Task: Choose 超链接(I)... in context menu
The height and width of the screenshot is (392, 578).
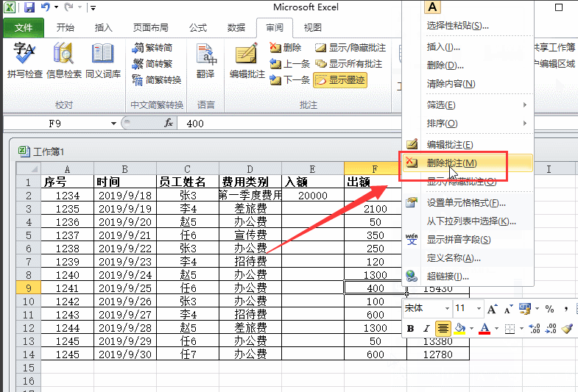Action: 468,277
